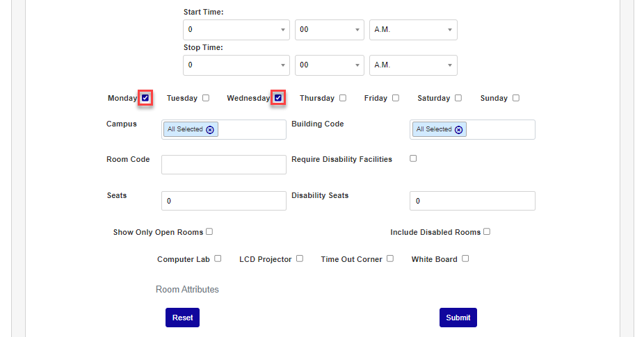644x337 pixels.
Task: Select the Friday checkbox
Action: 396,98
